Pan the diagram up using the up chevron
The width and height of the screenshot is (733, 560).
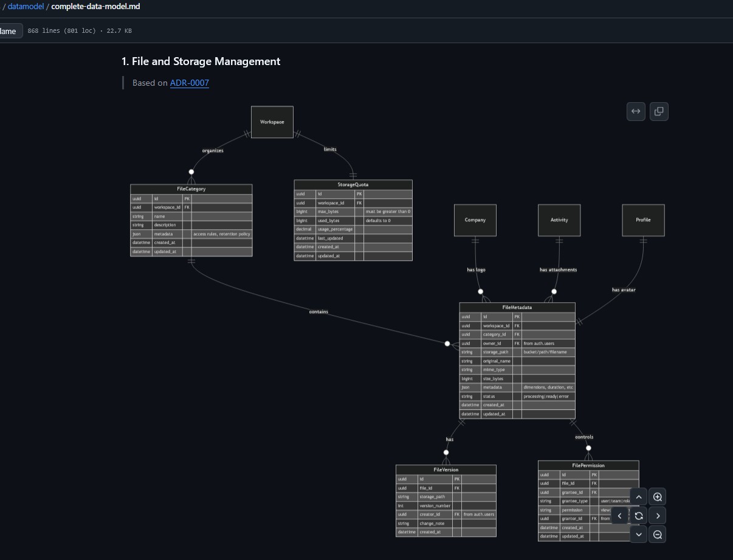pos(639,497)
